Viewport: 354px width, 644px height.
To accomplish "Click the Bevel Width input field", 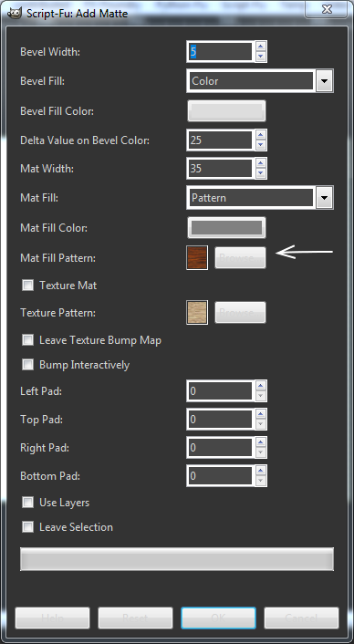I will point(220,52).
